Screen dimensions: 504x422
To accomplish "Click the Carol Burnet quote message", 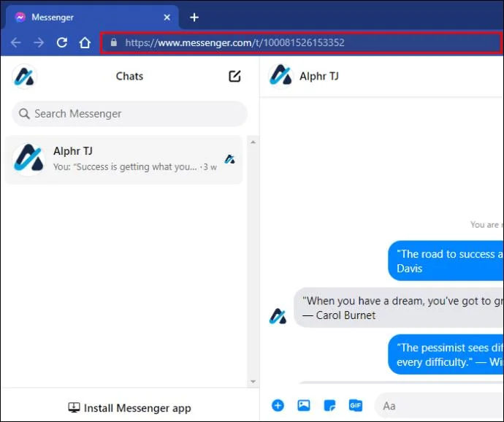I will [x=399, y=307].
